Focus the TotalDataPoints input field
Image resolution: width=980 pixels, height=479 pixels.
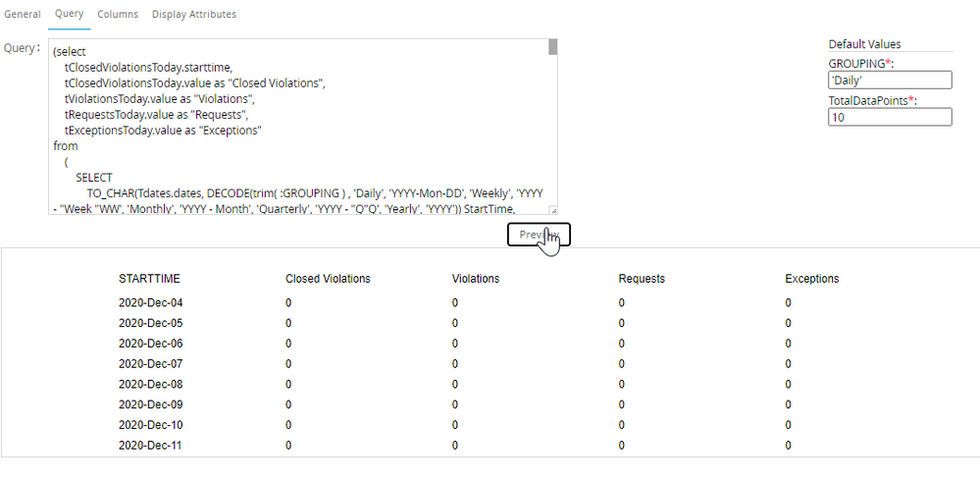point(890,117)
